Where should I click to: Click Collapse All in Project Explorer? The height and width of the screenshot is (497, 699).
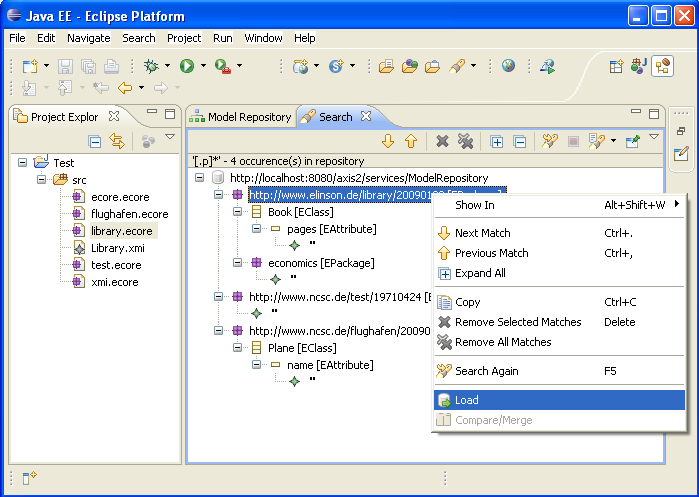click(95, 142)
